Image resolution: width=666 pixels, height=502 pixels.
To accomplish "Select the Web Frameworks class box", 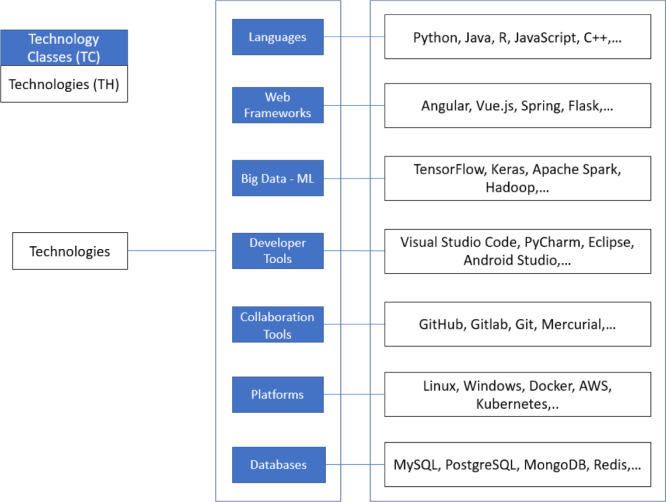I will click(x=278, y=105).
